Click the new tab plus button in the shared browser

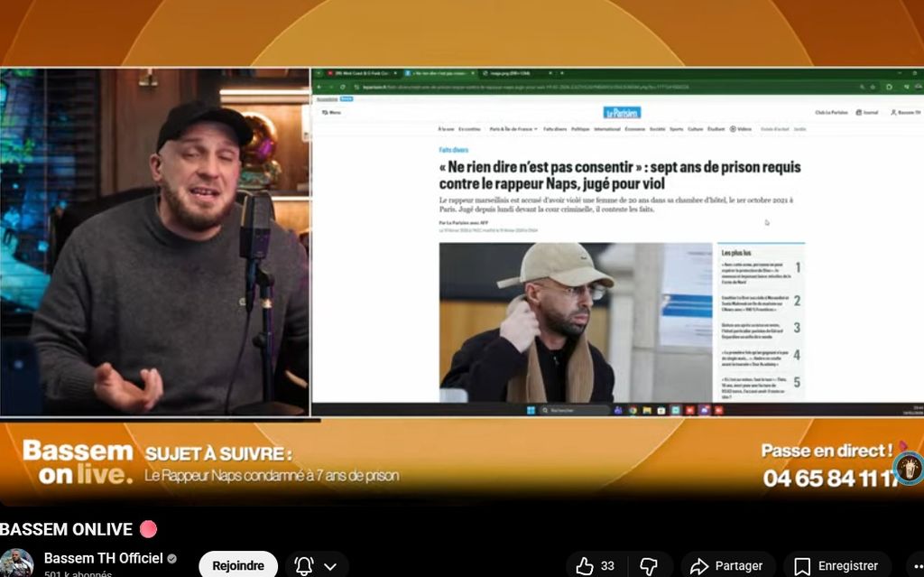[x=562, y=73]
